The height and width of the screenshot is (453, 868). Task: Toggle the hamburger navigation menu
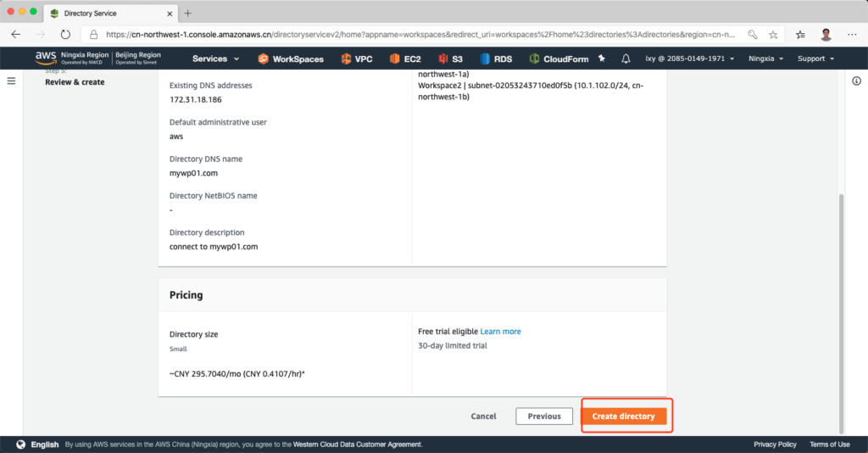tap(11, 80)
